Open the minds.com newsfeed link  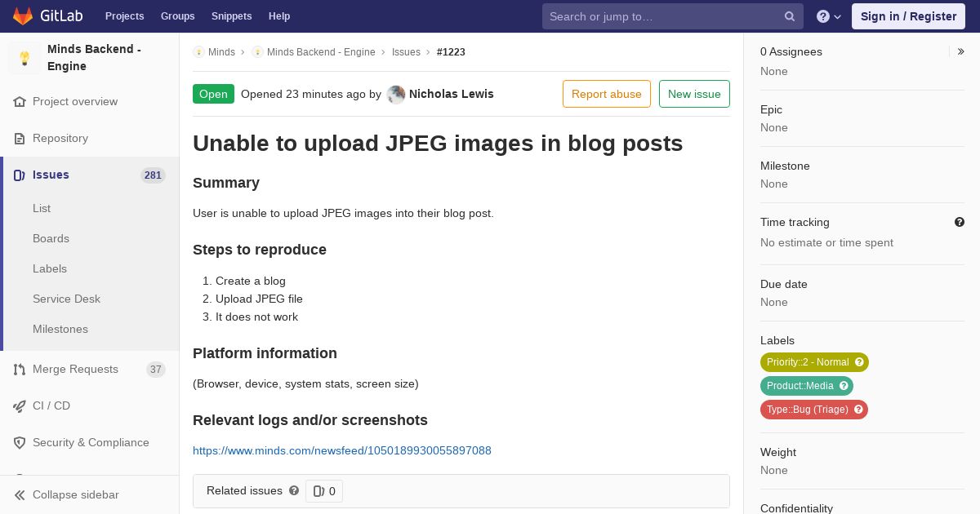pyautogui.click(x=342, y=450)
